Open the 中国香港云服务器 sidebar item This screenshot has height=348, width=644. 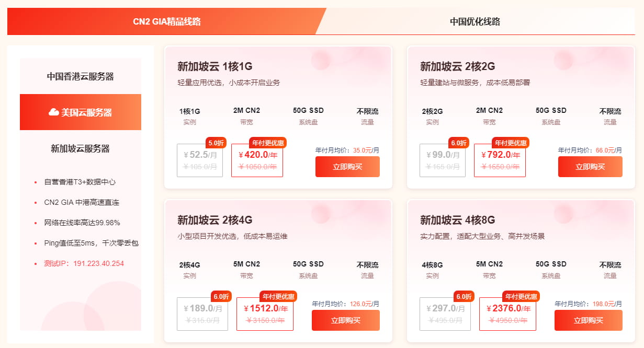click(x=81, y=76)
